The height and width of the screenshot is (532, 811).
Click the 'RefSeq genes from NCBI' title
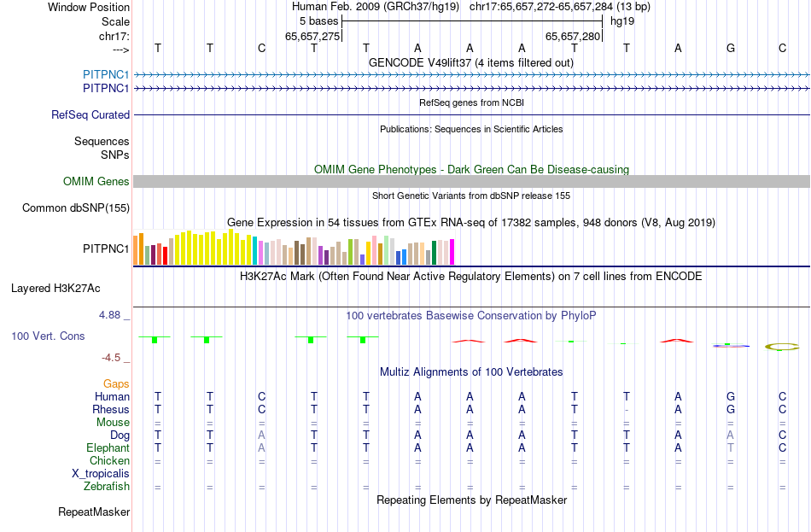(x=471, y=102)
